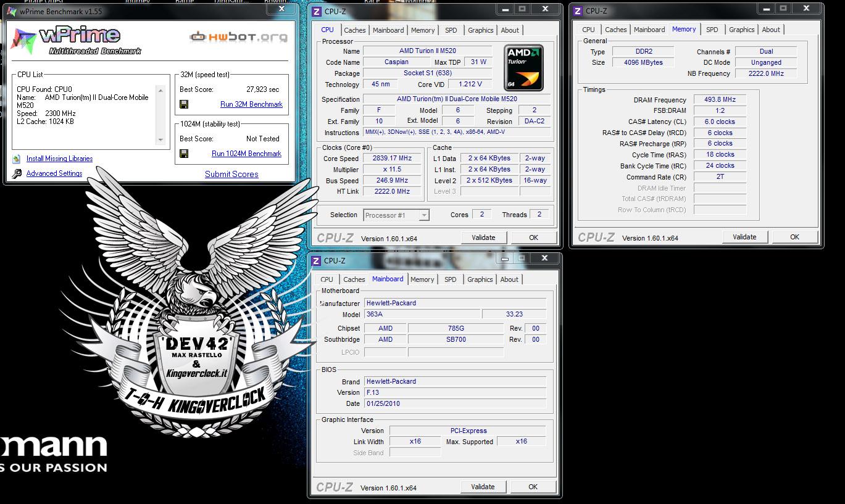Viewport: 845px width, 504px height.
Task: Open Advanced Settings link
Action: point(54,173)
